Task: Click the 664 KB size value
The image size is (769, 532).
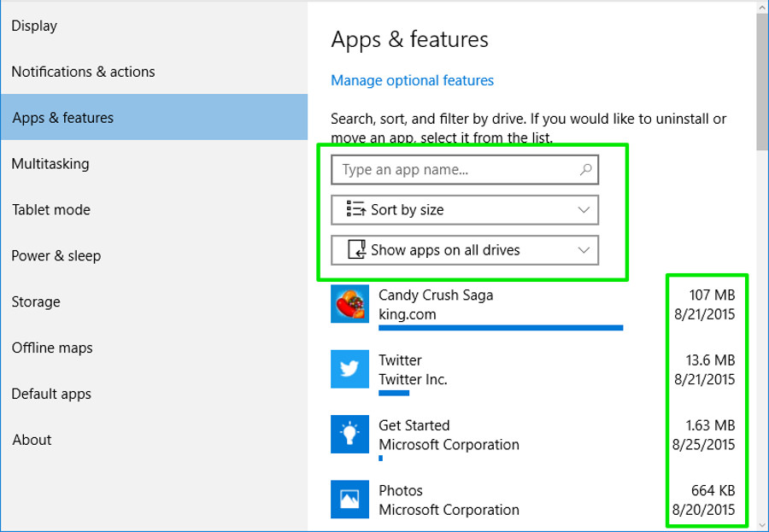Action: coord(713,491)
